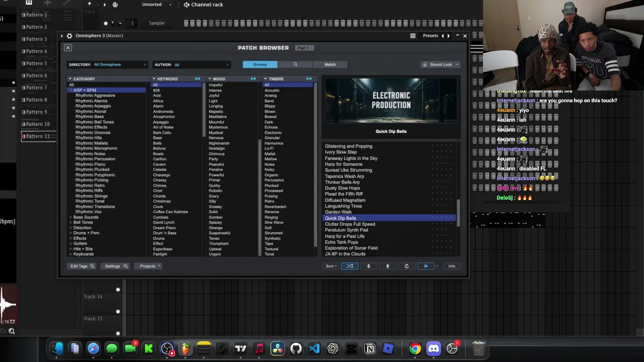The height and width of the screenshot is (362, 644).
Task: Audition the patch with play button
Action: [x=426, y=266]
